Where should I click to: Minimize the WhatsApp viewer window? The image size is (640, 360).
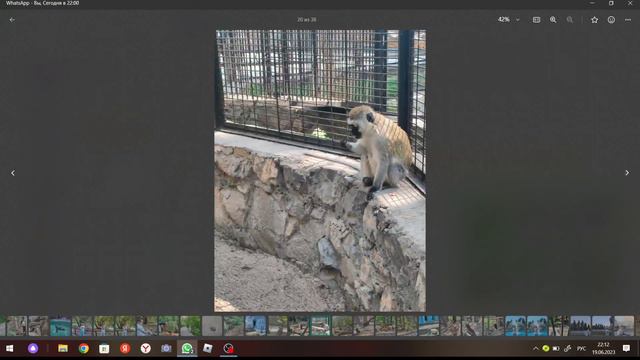coord(592,3)
